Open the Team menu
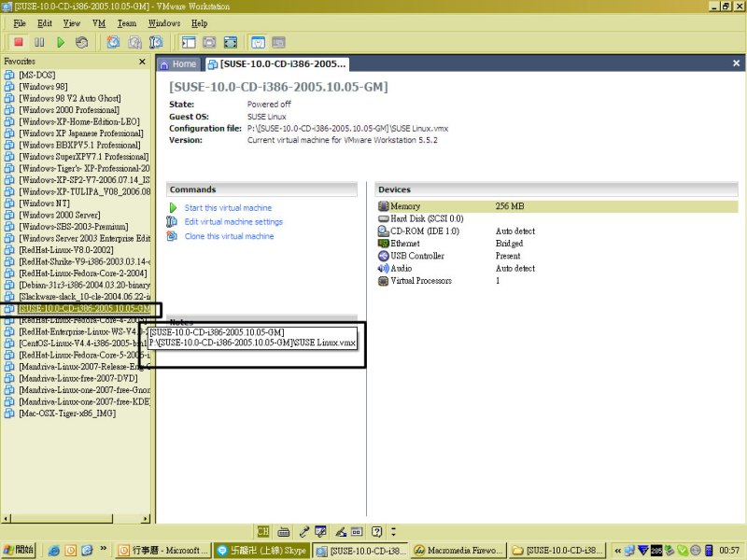 (127, 23)
